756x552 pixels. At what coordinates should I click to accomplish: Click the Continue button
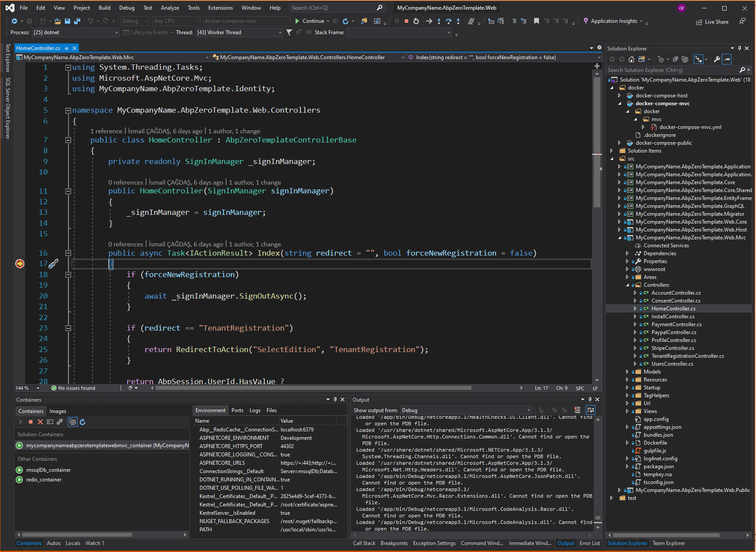pyautogui.click(x=309, y=21)
